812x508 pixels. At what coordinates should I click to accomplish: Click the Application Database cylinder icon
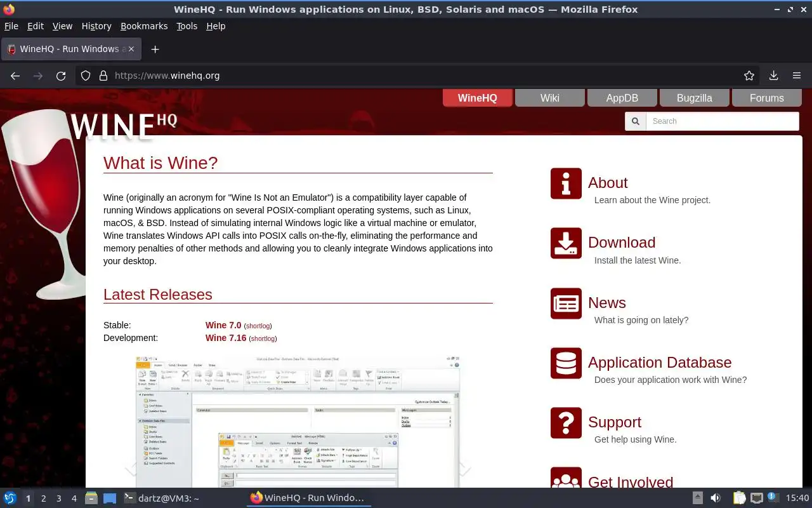tap(566, 363)
